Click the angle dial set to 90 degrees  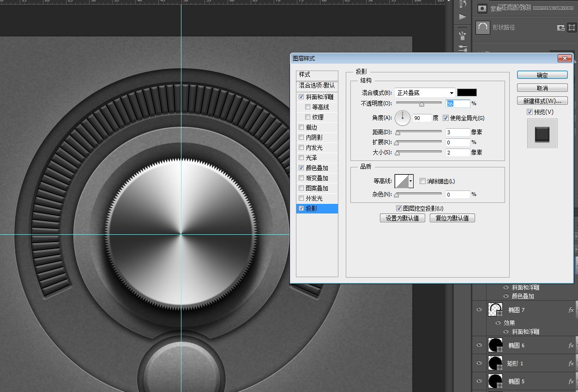tap(402, 118)
